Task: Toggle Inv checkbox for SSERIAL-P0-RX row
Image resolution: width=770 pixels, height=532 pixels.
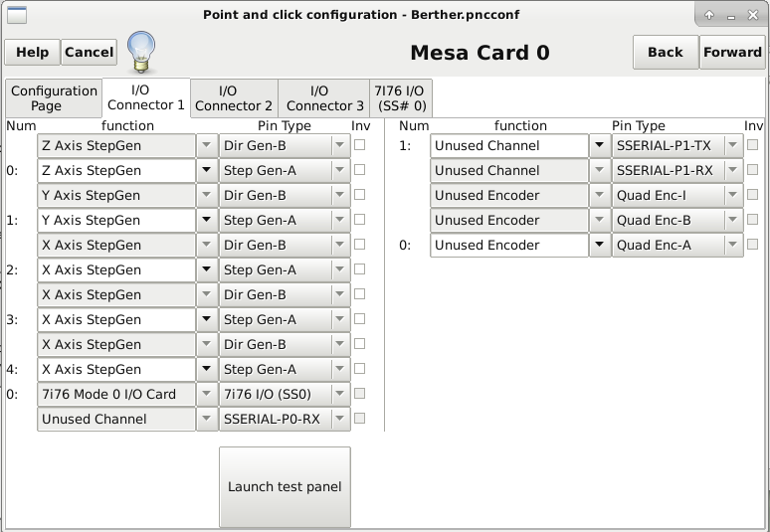Action: [x=359, y=418]
